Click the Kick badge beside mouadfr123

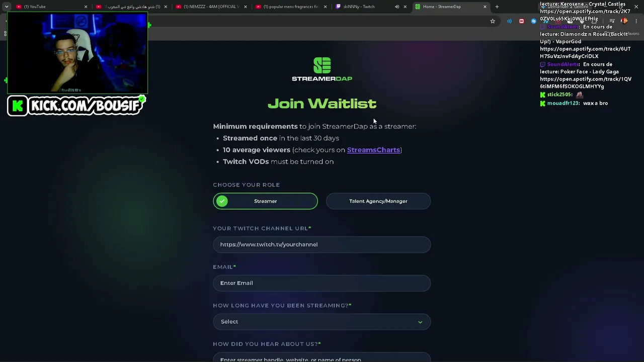click(543, 103)
